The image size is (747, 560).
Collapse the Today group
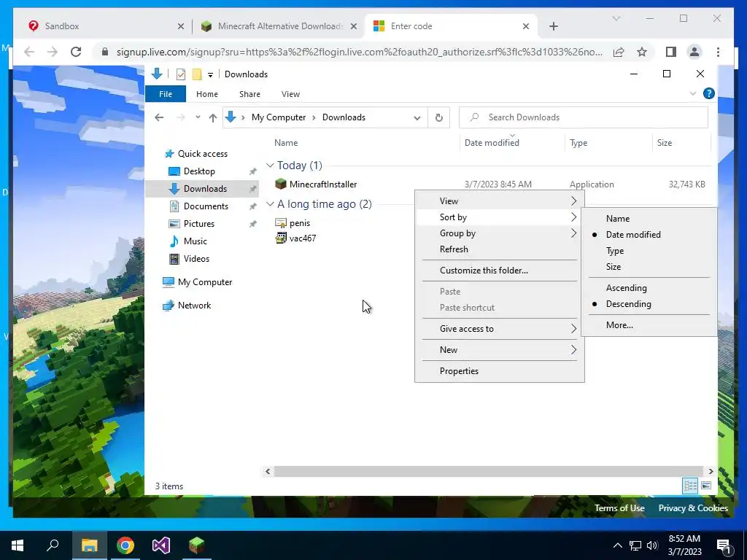tap(270, 166)
